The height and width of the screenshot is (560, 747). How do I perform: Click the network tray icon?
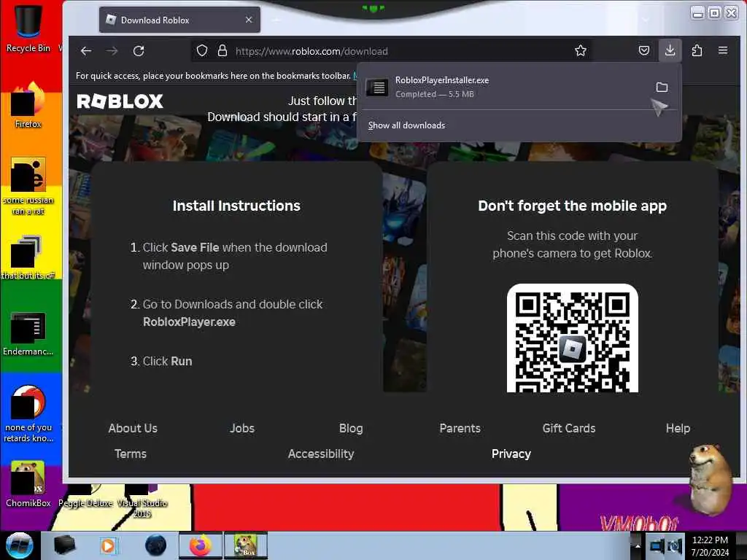pyautogui.click(x=657, y=546)
